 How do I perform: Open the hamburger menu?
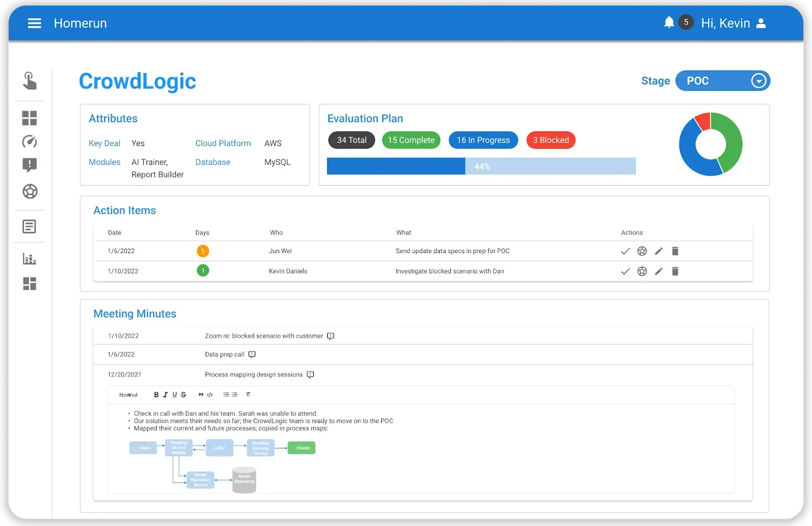point(35,23)
